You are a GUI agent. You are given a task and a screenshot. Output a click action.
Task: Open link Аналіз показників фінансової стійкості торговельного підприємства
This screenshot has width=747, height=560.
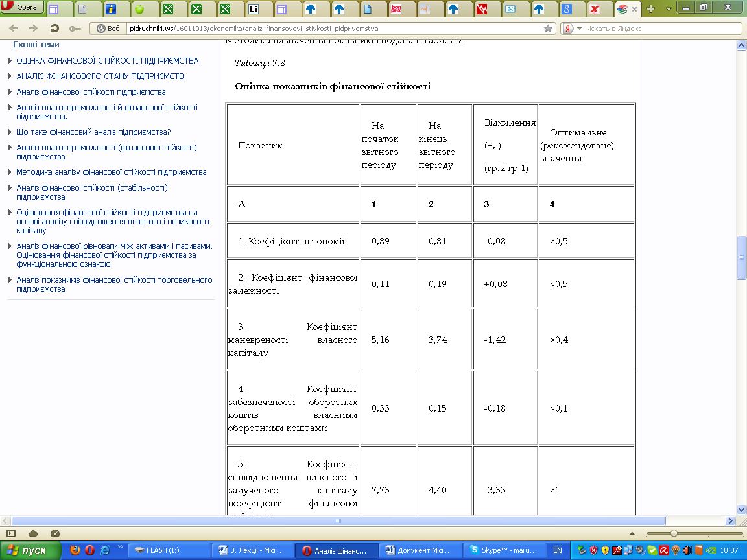114,285
